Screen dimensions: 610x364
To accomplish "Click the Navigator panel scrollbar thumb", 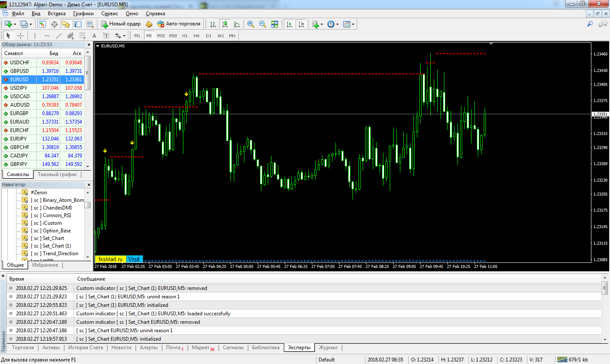I will tap(87, 205).
